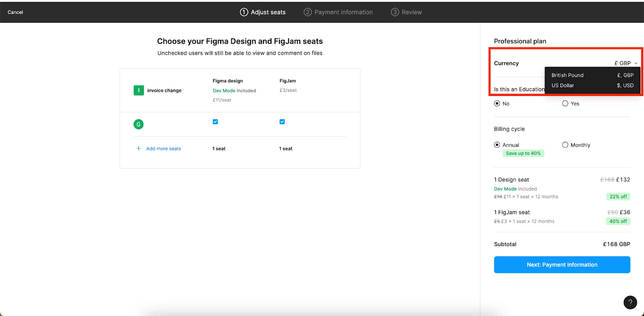Click the 22% off badge
The image size is (644, 316).
[618, 197]
